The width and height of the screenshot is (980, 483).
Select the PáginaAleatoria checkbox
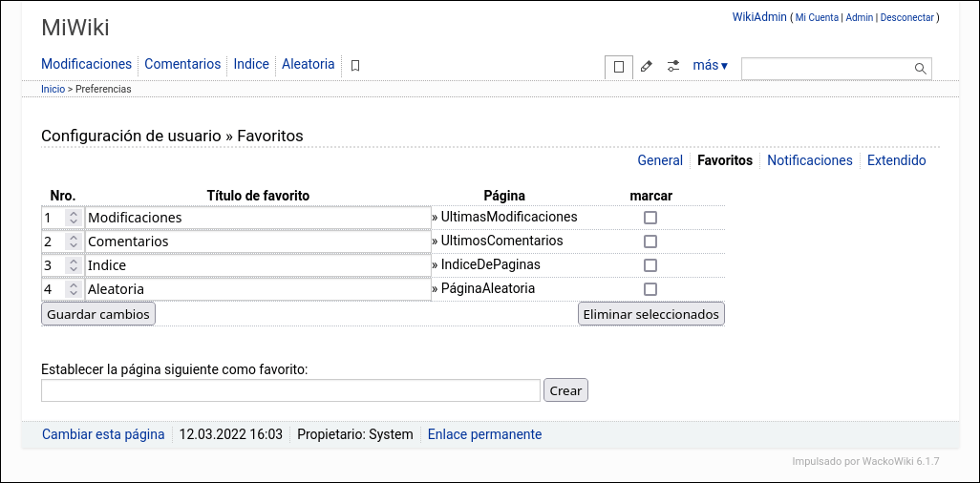[650, 289]
